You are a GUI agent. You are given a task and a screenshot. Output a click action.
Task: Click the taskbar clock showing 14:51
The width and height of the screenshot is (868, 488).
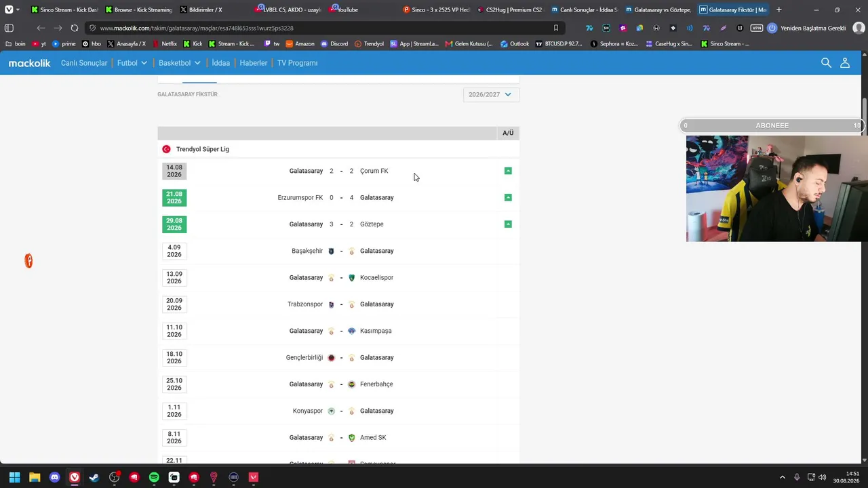click(848, 477)
